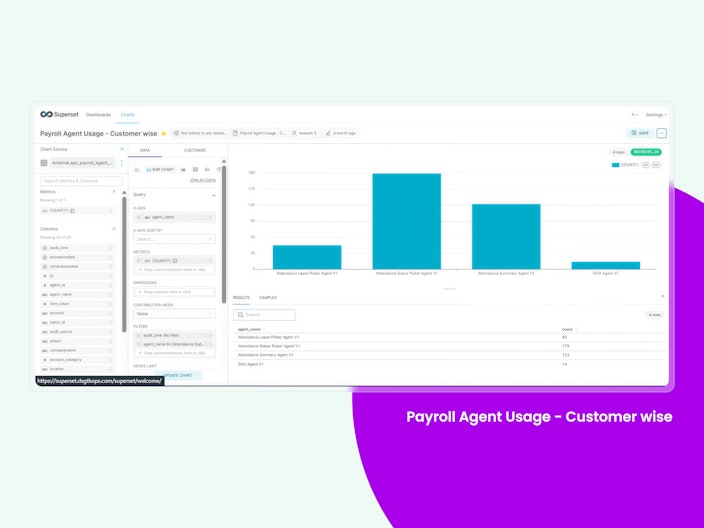Focus the results Search field
The width and height of the screenshot is (704, 528).
pyautogui.click(x=264, y=315)
